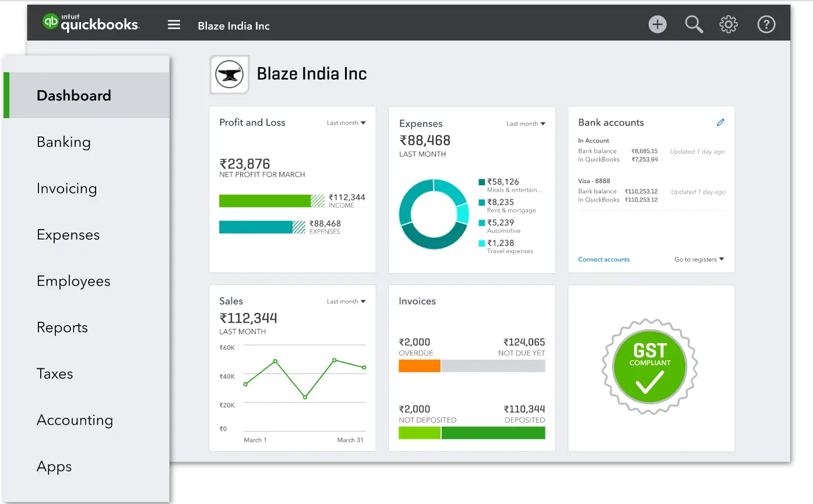Expand the Profit and Loss Last month dropdown
The height and width of the screenshot is (504, 813).
[346, 123]
